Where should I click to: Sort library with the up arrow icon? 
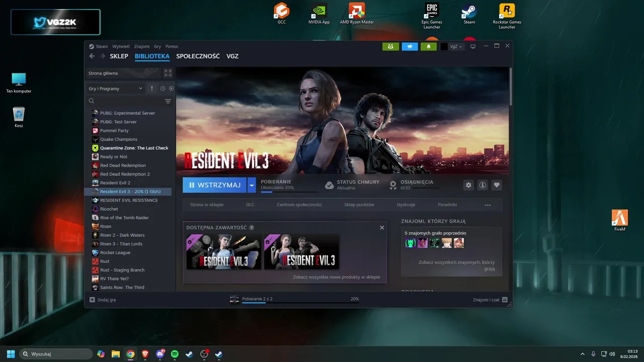152,88
